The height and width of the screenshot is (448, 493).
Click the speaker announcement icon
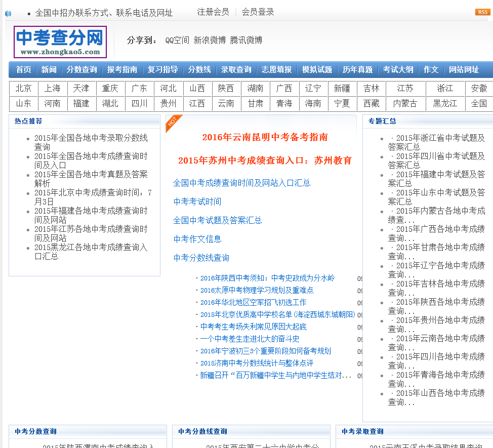point(8,14)
